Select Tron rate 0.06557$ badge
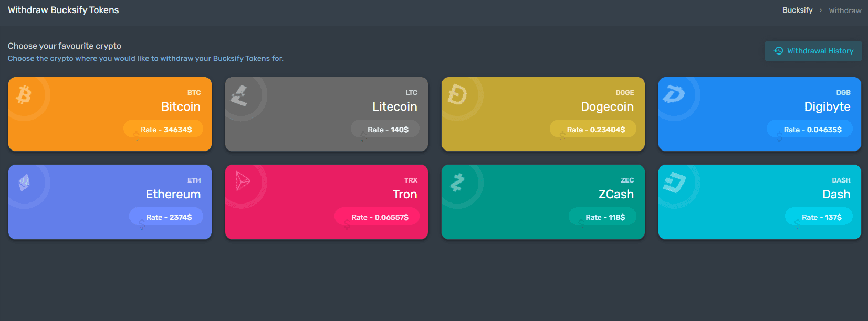Screen dimensions: 868x321 tap(377, 217)
